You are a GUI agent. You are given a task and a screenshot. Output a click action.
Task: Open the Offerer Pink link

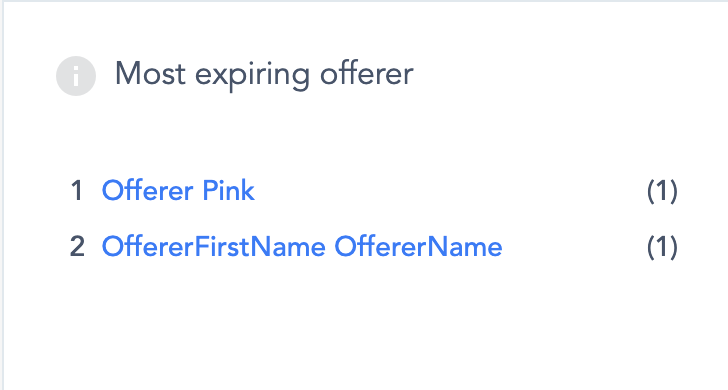178,190
